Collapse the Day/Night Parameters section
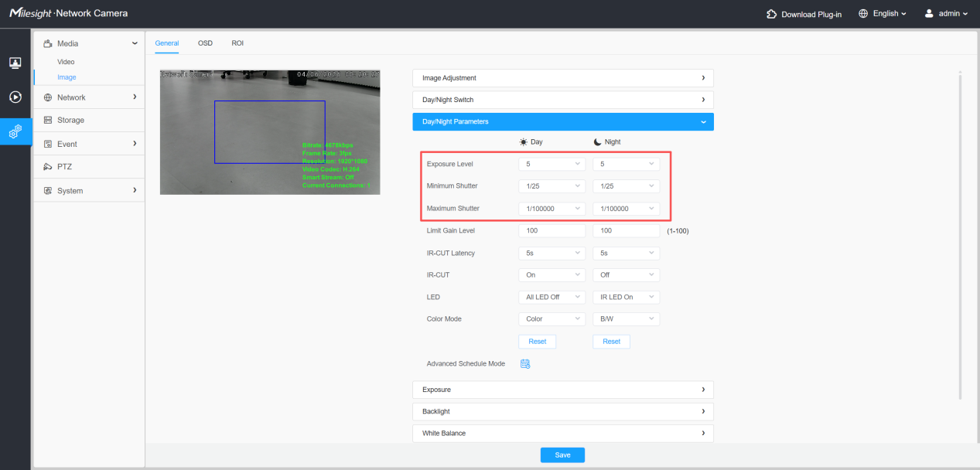 (563, 121)
